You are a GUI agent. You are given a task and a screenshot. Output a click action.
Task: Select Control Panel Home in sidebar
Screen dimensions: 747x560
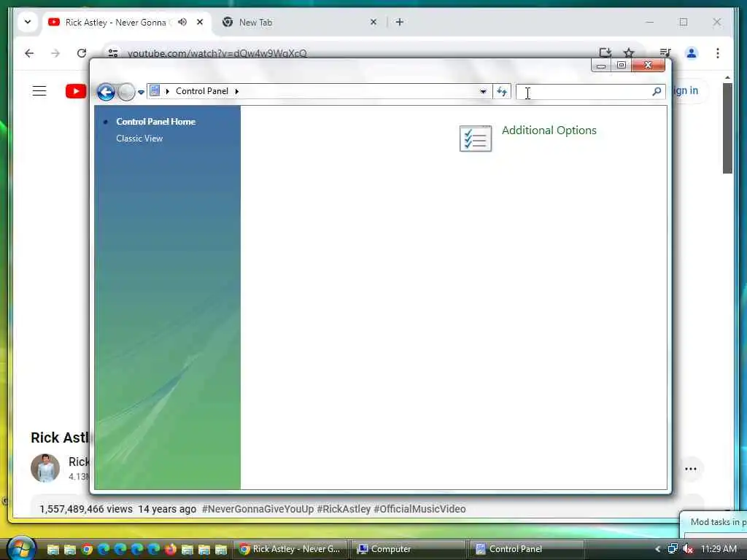pos(156,122)
